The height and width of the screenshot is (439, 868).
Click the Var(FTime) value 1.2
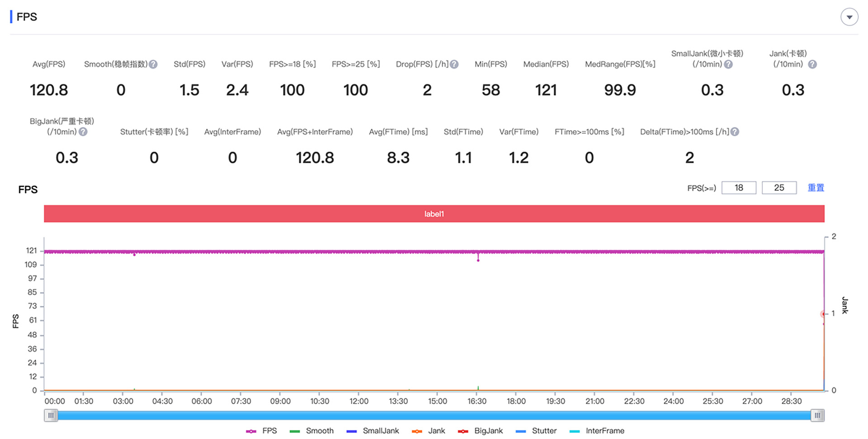tap(519, 158)
